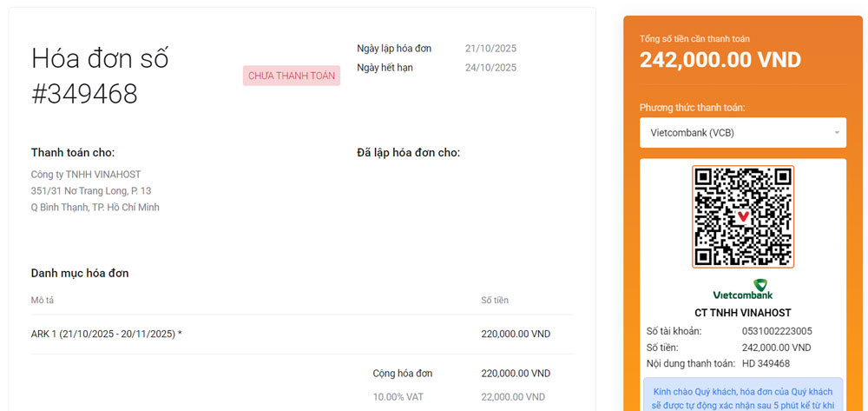Viewport: 868px width, 411px height.
Task: Click the Danh mục hóa đơn heading
Action: pyautogui.click(x=80, y=273)
